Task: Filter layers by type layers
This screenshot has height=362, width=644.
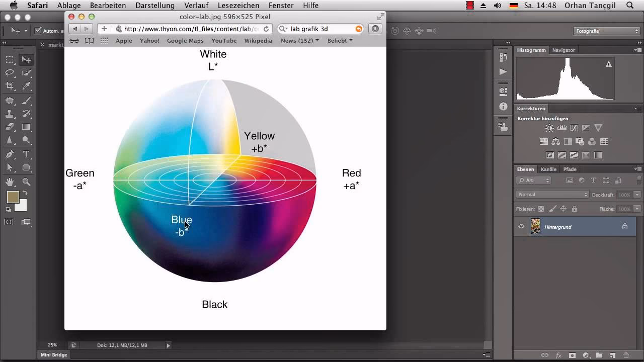Action: pos(594,180)
